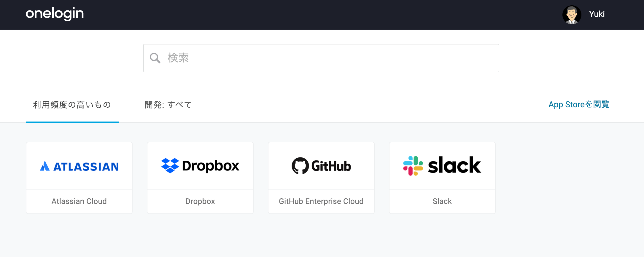Image resolution: width=644 pixels, height=257 pixels.
Task: Select the 利用頻度の高いもの tab
Action: click(x=72, y=105)
